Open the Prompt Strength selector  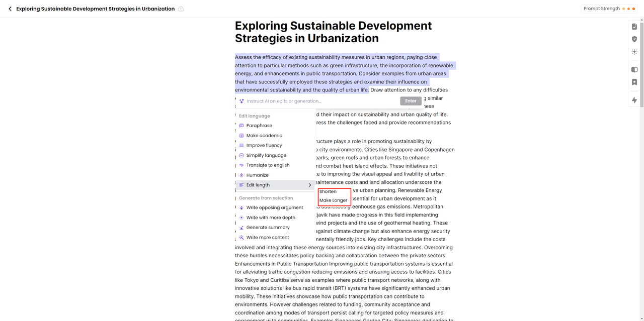(610, 9)
